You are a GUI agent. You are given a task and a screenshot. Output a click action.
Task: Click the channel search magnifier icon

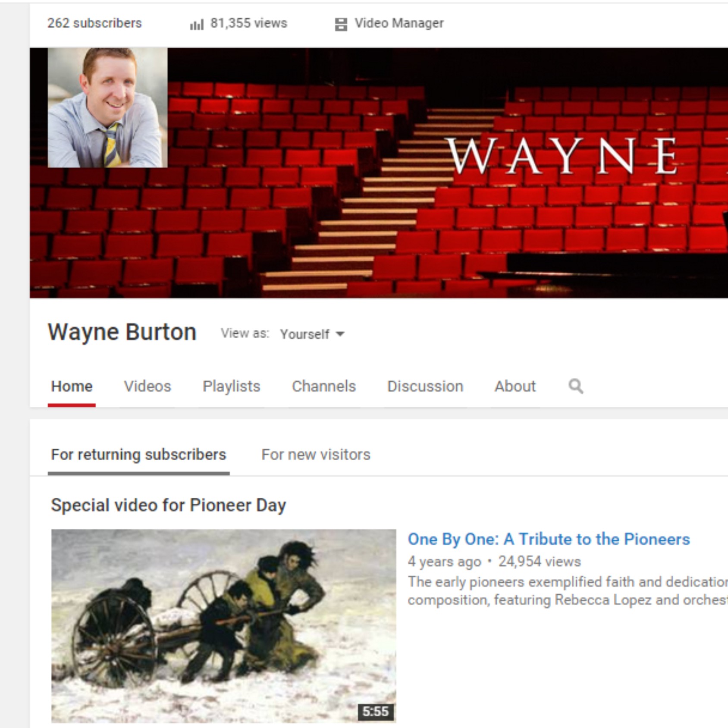pos(576,386)
